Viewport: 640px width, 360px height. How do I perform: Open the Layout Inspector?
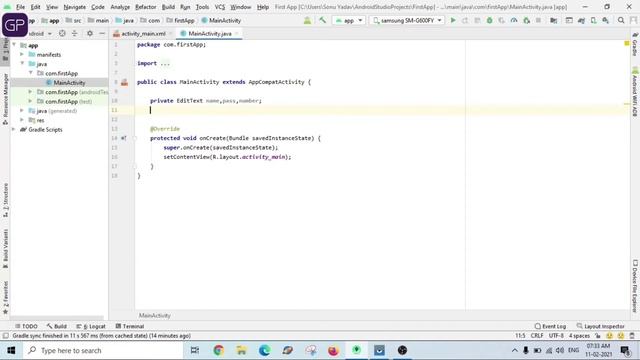(x=600, y=326)
